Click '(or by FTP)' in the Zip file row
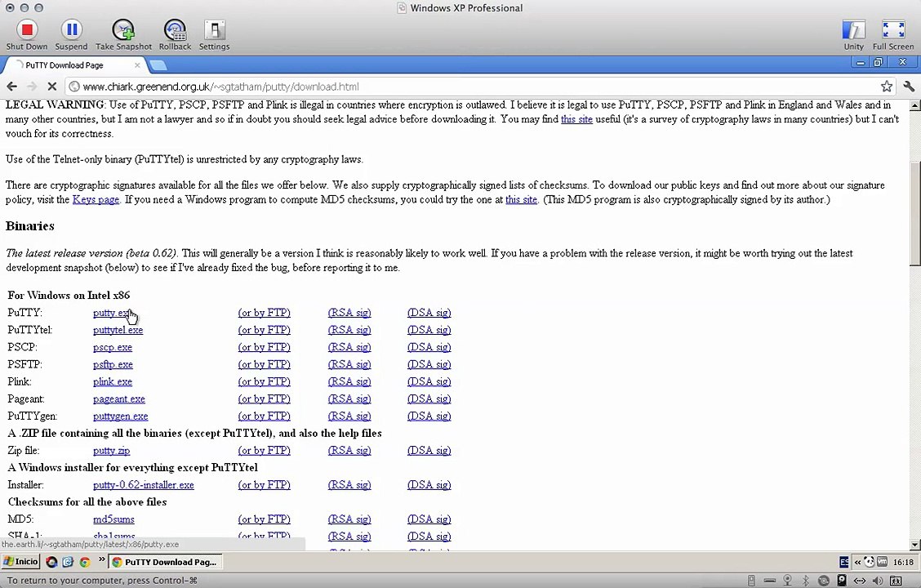921x588 pixels. (x=264, y=451)
